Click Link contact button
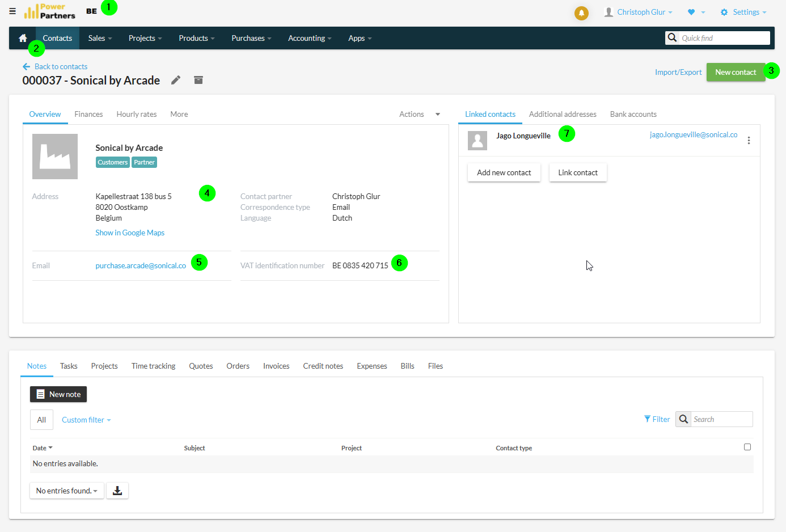Image resolution: width=786 pixels, height=532 pixels. [x=578, y=172]
